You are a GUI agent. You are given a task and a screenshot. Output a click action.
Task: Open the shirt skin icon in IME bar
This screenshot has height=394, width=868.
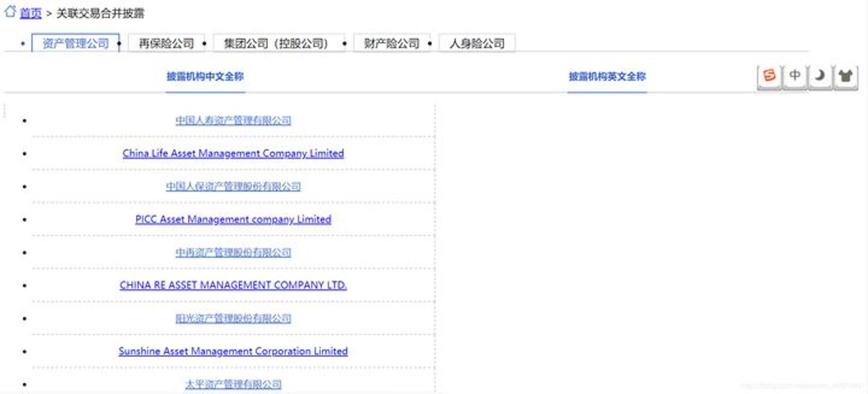pyautogui.click(x=845, y=76)
